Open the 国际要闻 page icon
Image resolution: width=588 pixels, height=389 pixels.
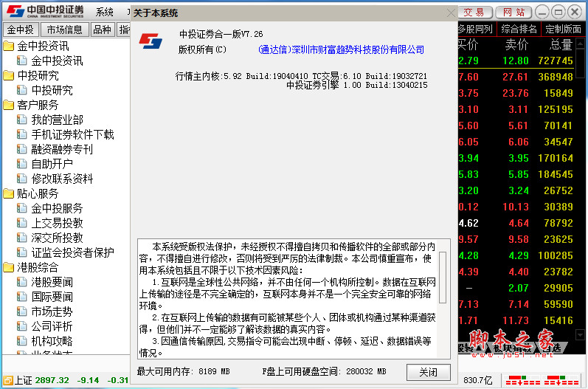pos(21,297)
